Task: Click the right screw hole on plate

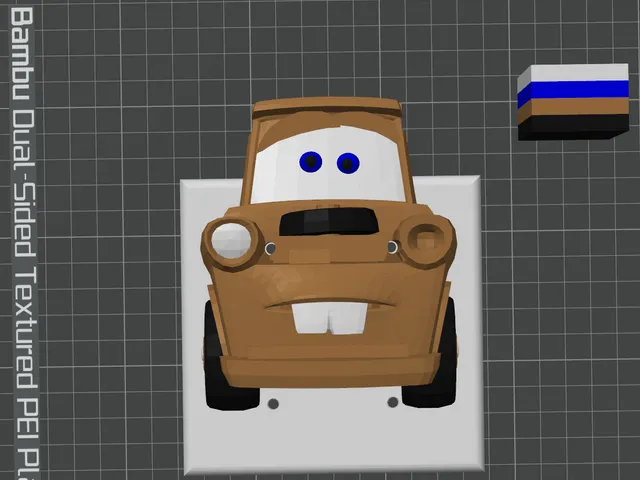Action: point(393,402)
